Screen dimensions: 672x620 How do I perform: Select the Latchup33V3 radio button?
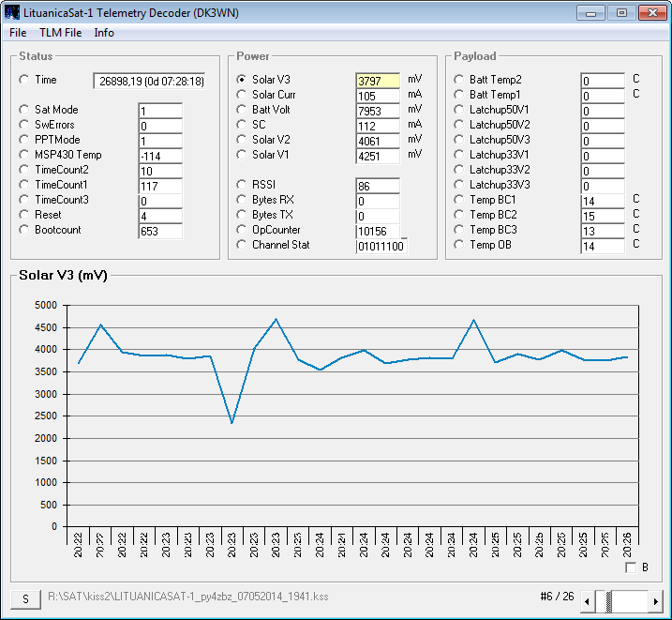click(x=458, y=185)
